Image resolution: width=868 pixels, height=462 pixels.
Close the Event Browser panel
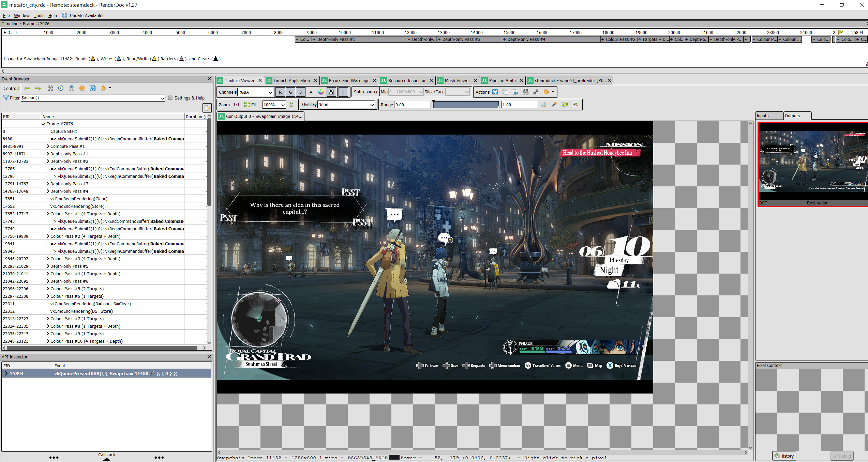click(x=209, y=79)
